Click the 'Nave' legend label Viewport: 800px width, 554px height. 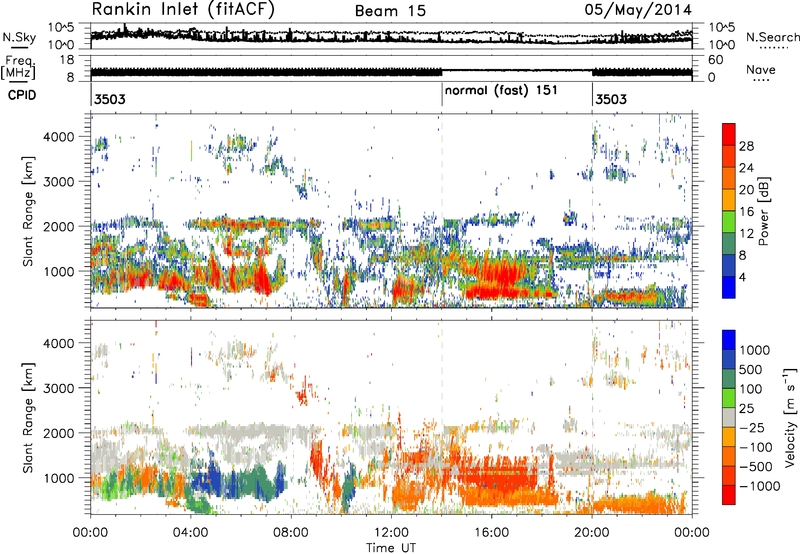pos(761,69)
